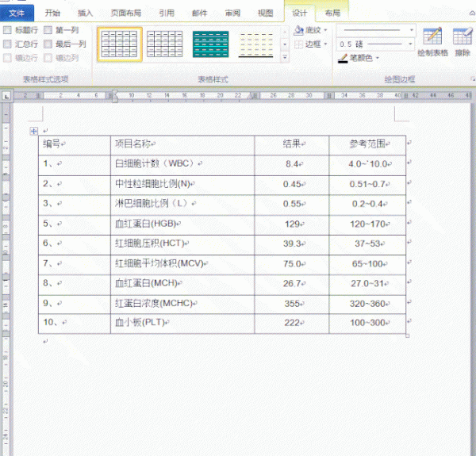The width and height of the screenshot is (476, 456).
Task: Click the 白细胞计数（WBC）cell
Action: point(182,165)
